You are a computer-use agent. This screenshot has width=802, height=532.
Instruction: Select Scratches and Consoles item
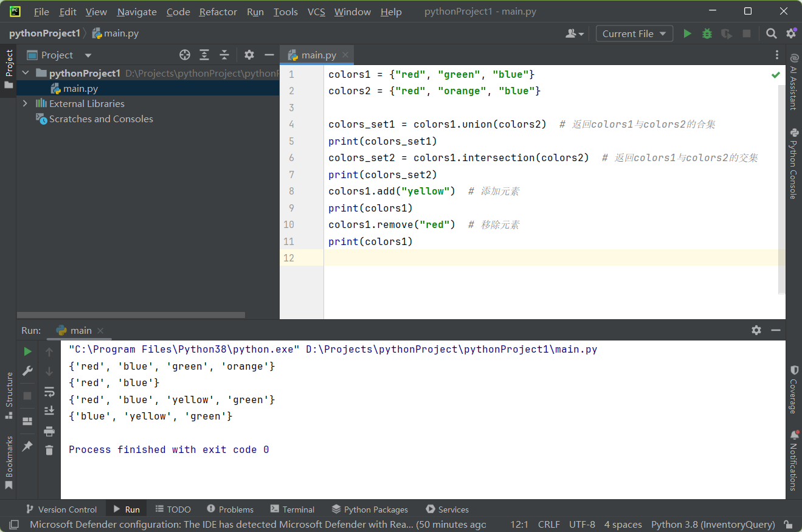coord(101,119)
